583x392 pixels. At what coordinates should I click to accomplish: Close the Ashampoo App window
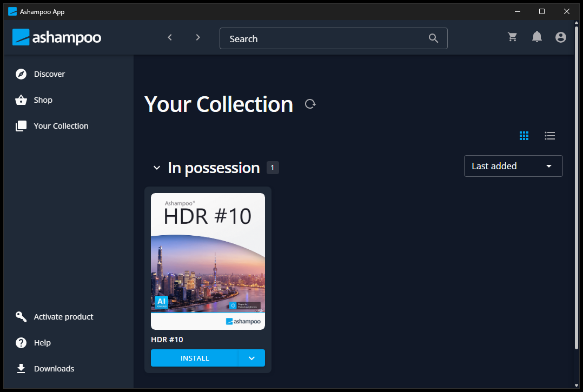pyautogui.click(x=567, y=11)
